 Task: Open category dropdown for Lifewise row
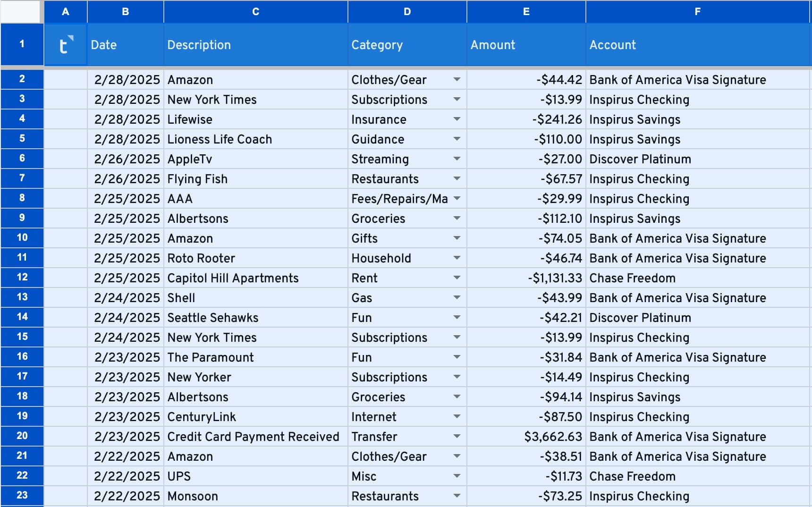tap(457, 119)
